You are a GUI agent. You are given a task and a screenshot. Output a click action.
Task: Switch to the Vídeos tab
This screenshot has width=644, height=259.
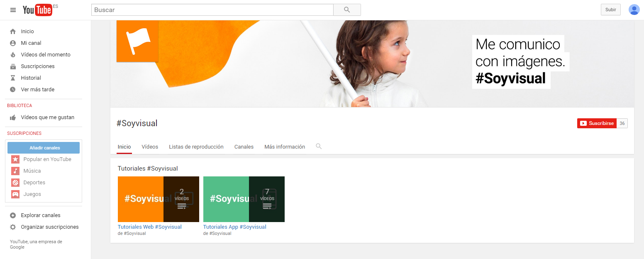[x=150, y=147]
